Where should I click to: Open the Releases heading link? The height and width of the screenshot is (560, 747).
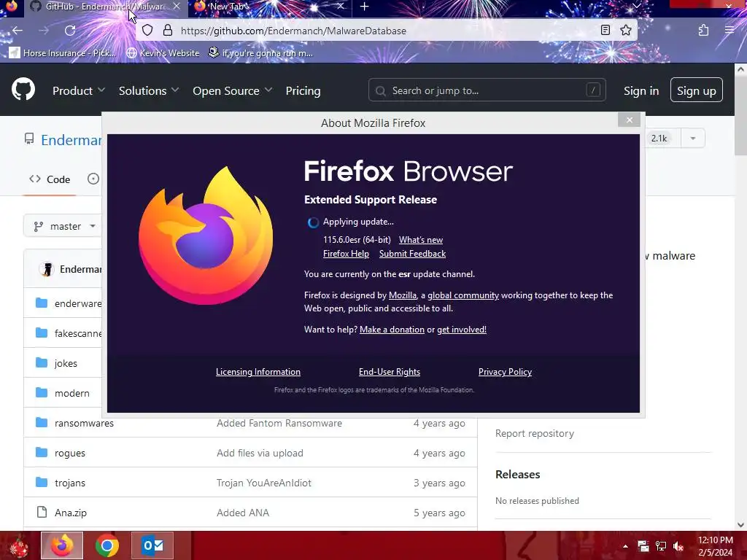[x=518, y=474]
